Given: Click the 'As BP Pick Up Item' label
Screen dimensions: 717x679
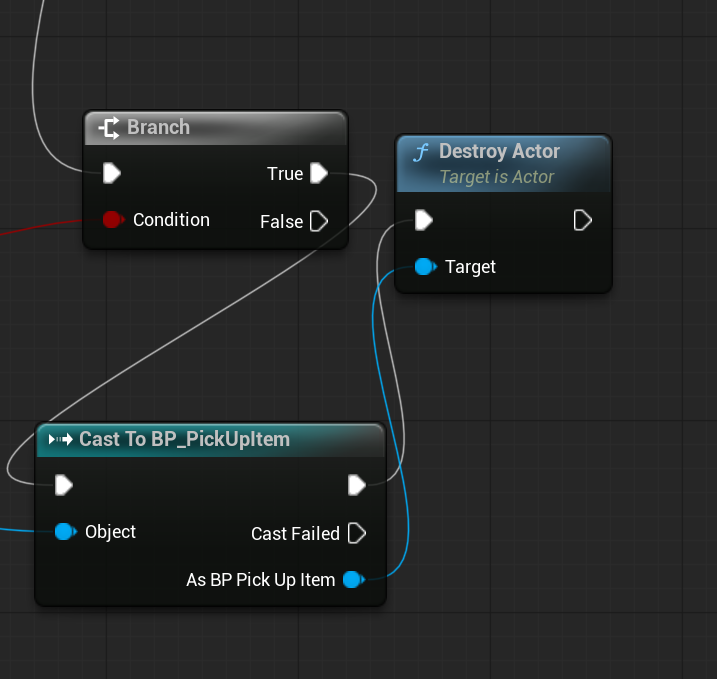Looking at the screenshot, I should tap(261, 580).
